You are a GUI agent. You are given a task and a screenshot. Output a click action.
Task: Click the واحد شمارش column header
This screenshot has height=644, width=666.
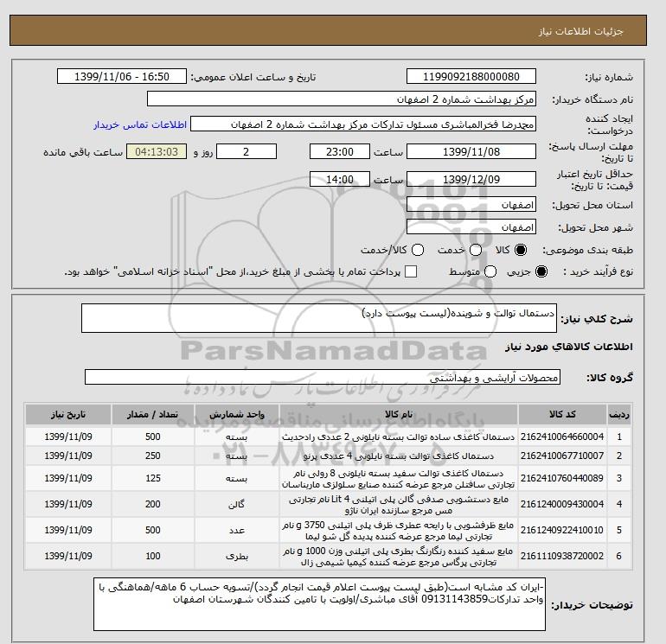tap(237, 414)
